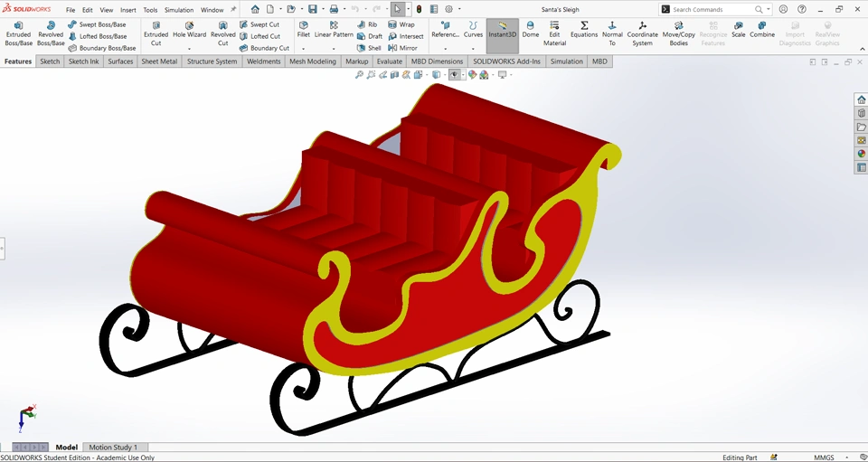
Task: Select the Revolved Cut tool
Action: [223, 33]
